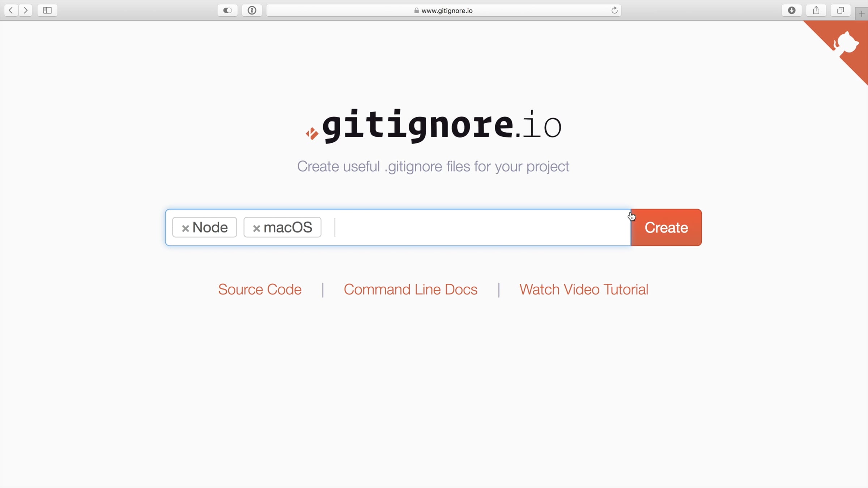The width and height of the screenshot is (868, 488).
Task: Open the Watch Video Tutorial link
Action: click(x=584, y=290)
